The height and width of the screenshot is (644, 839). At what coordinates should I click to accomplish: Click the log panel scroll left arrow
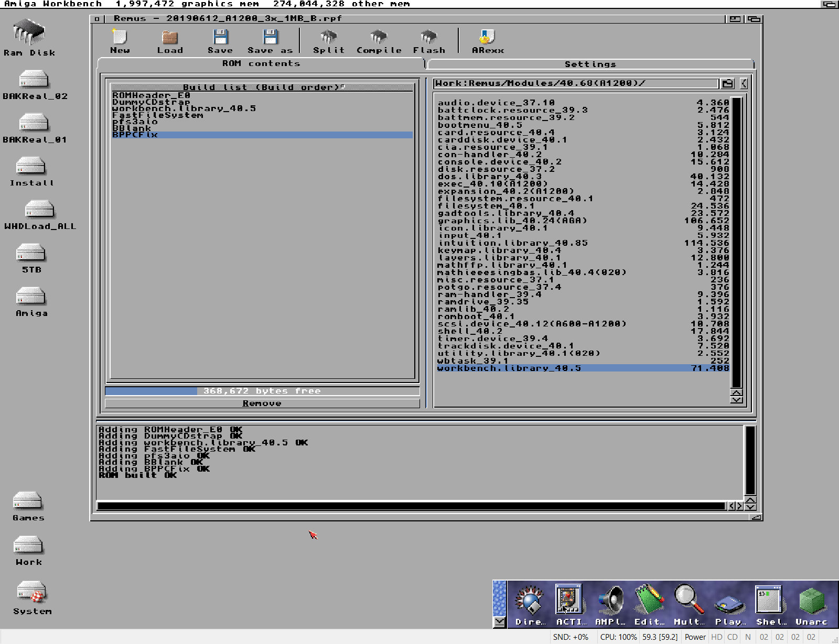pyautogui.click(x=732, y=506)
